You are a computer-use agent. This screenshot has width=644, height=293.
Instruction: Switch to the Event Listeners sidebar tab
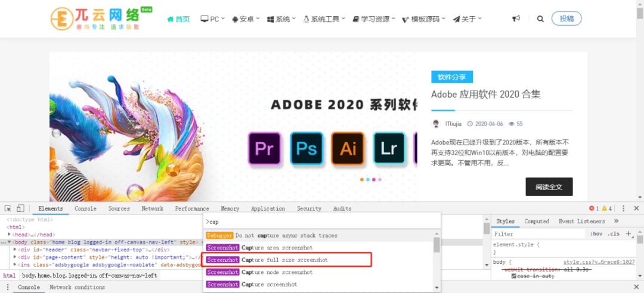point(581,221)
